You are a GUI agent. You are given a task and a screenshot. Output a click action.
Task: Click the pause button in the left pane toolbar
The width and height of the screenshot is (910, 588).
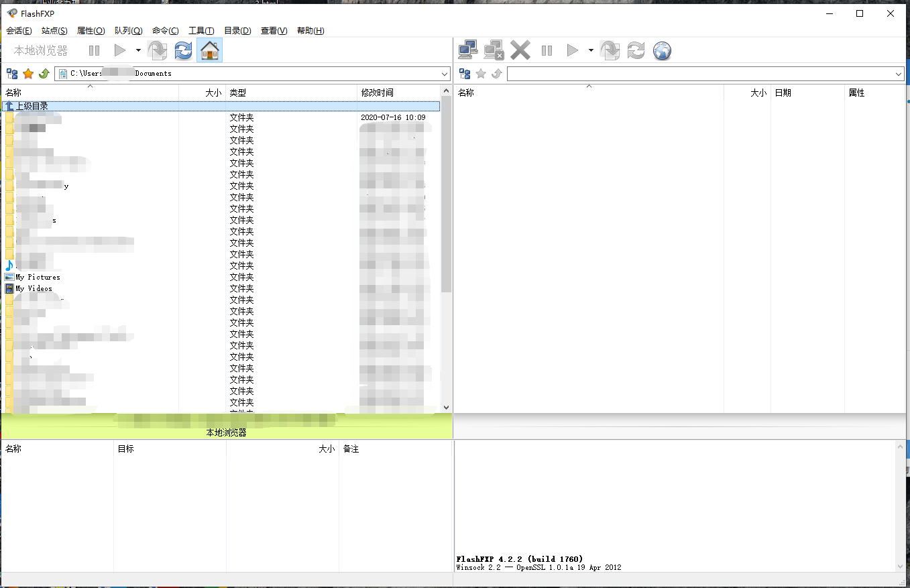point(94,50)
